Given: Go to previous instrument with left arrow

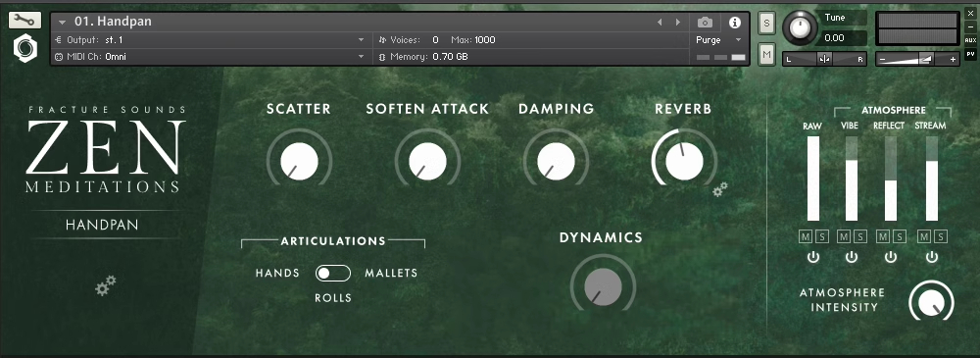Looking at the screenshot, I should pyautogui.click(x=660, y=23).
